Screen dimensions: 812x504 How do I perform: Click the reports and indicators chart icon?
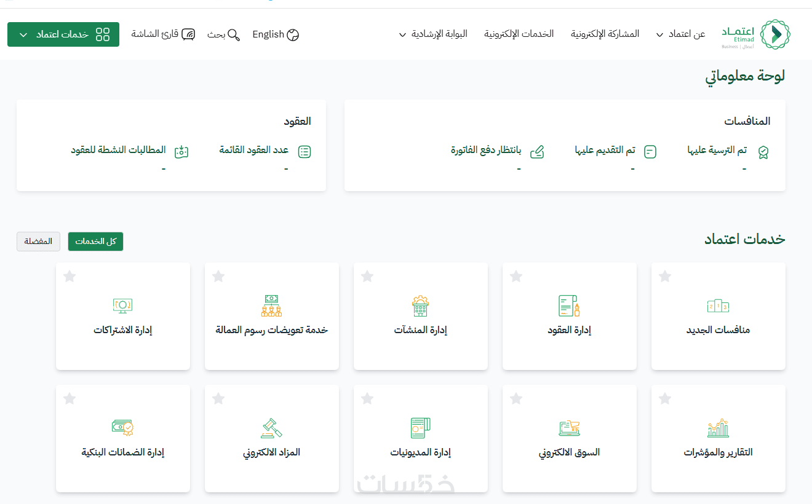(718, 428)
